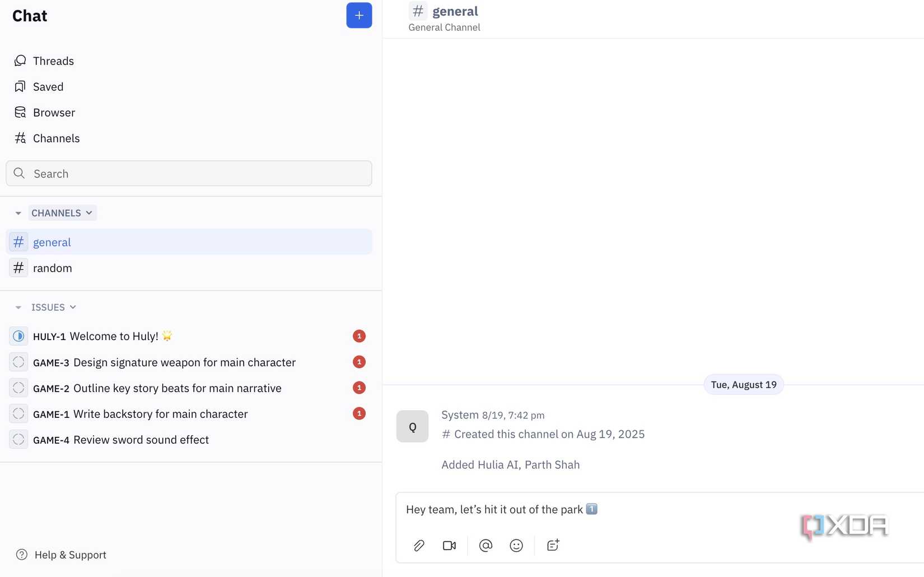Toggle the status circle of GAME-4

pyautogui.click(x=18, y=439)
